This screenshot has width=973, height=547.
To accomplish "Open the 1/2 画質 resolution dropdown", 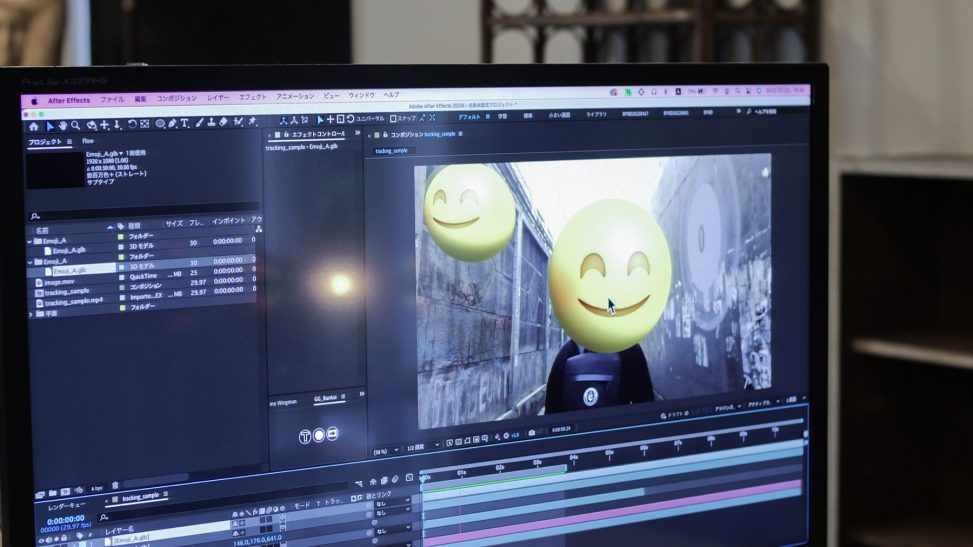I will click(423, 446).
